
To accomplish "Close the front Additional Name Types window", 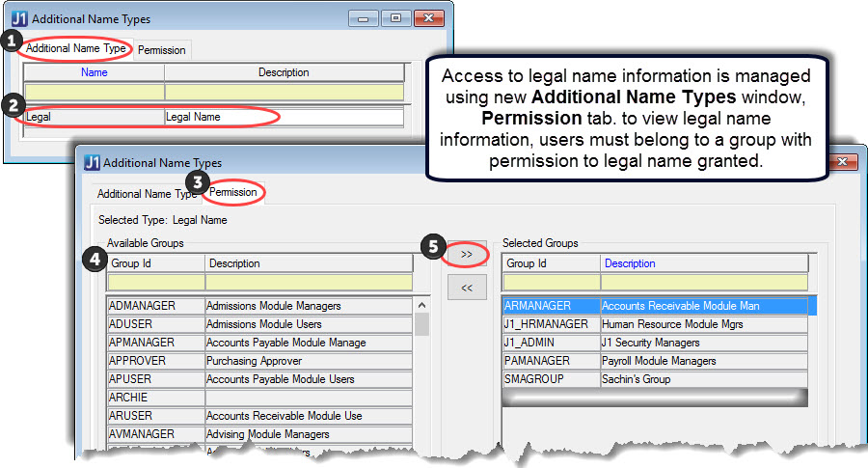I will (x=843, y=161).
